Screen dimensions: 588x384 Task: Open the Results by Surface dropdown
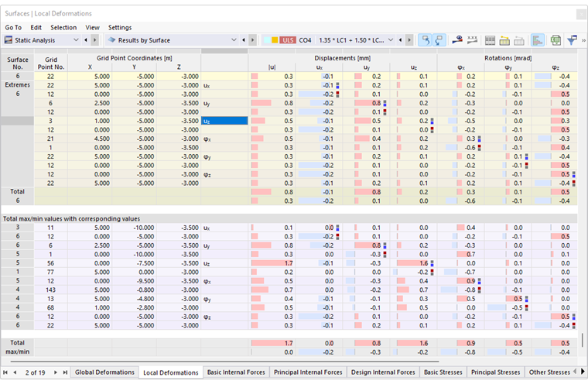coord(234,39)
